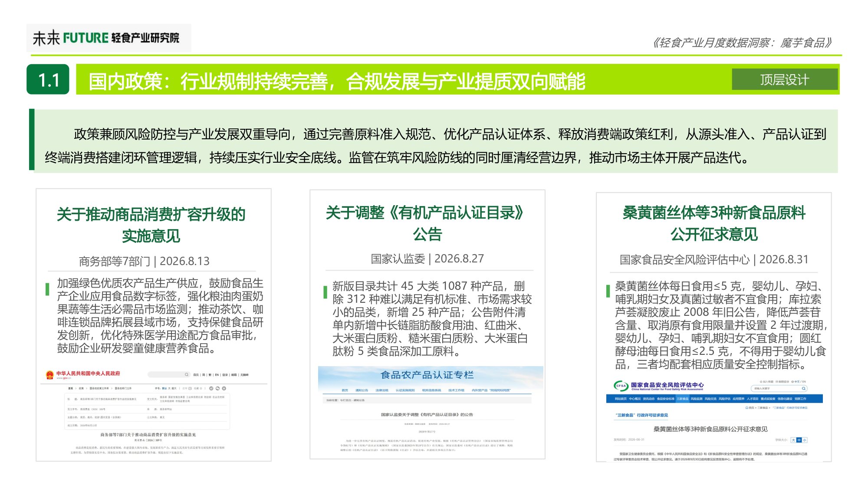The width and height of the screenshot is (868, 488).
Task: Click the green 1.1 section number badge
Action: click(x=48, y=79)
